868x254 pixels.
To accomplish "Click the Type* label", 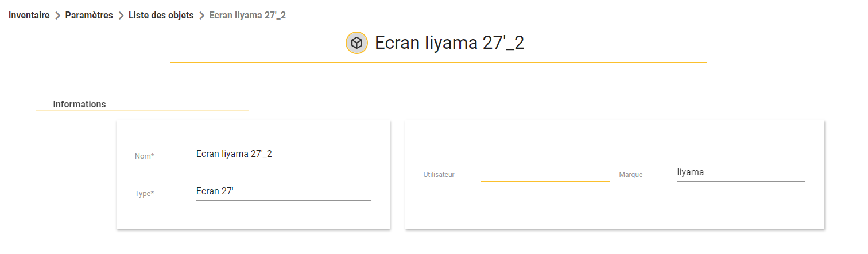I will pyautogui.click(x=145, y=194).
